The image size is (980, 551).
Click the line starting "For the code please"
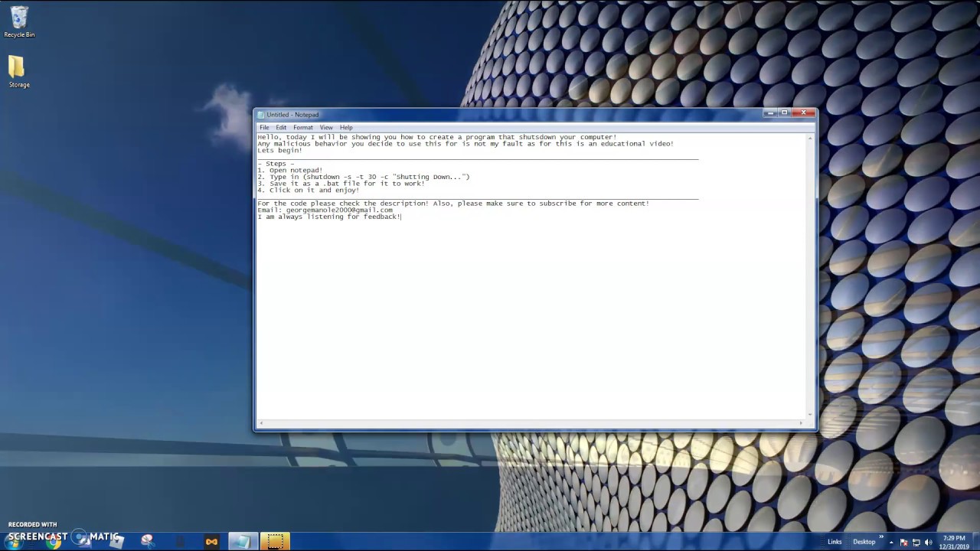(x=453, y=204)
